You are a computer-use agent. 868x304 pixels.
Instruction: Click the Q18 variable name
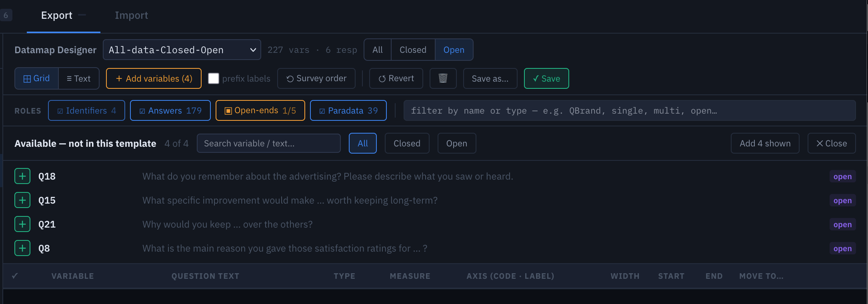(x=47, y=176)
